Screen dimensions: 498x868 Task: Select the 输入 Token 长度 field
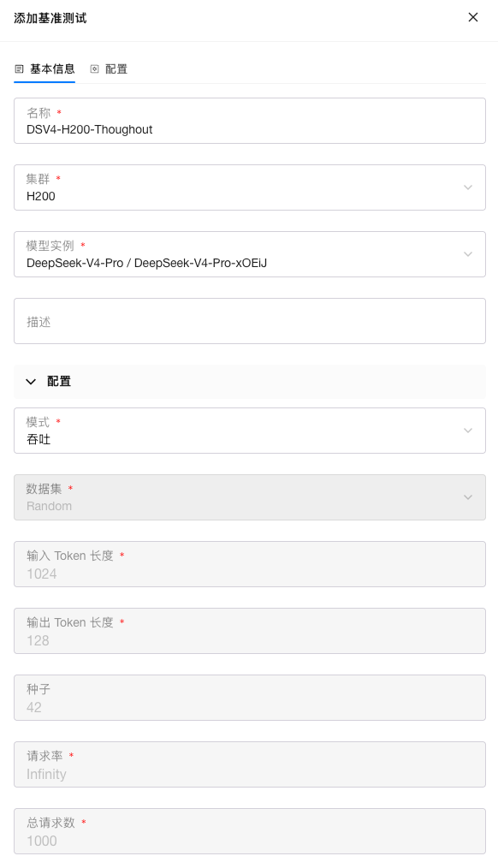(250, 564)
